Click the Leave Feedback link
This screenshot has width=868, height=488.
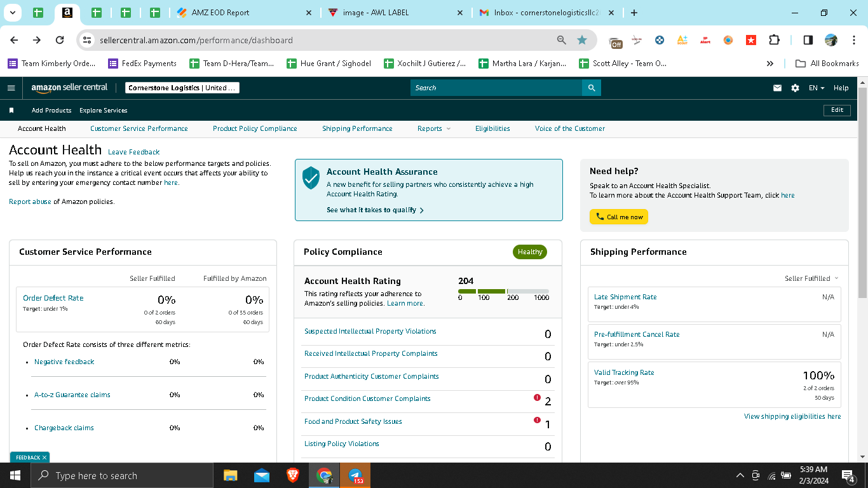click(x=133, y=152)
